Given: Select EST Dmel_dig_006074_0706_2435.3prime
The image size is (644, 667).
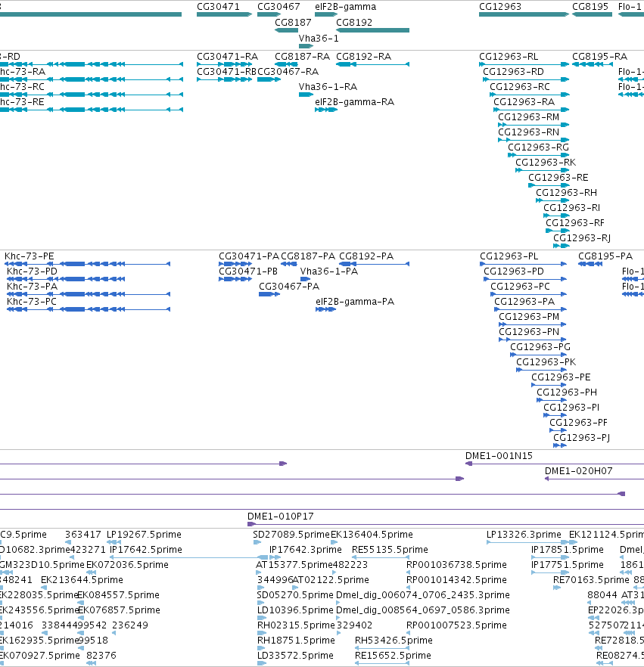Looking at the screenshot, I should click(x=338, y=603).
